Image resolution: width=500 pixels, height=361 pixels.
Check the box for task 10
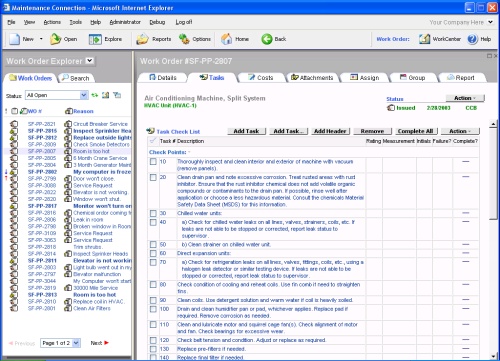(x=153, y=162)
